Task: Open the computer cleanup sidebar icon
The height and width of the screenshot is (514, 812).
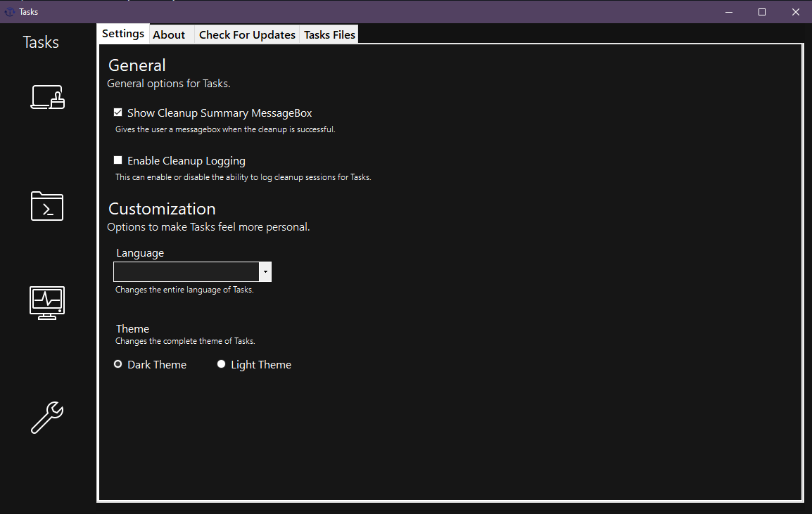Action: click(x=48, y=97)
